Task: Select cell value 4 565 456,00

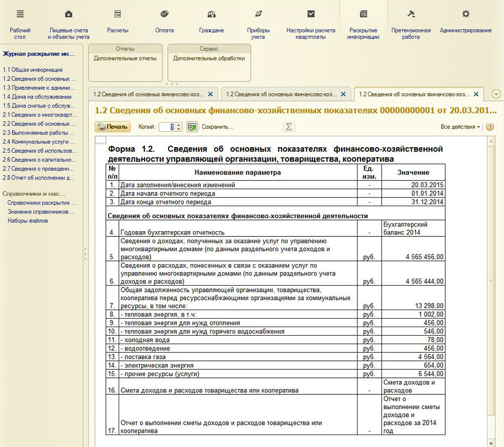Action: tap(413, 249)
